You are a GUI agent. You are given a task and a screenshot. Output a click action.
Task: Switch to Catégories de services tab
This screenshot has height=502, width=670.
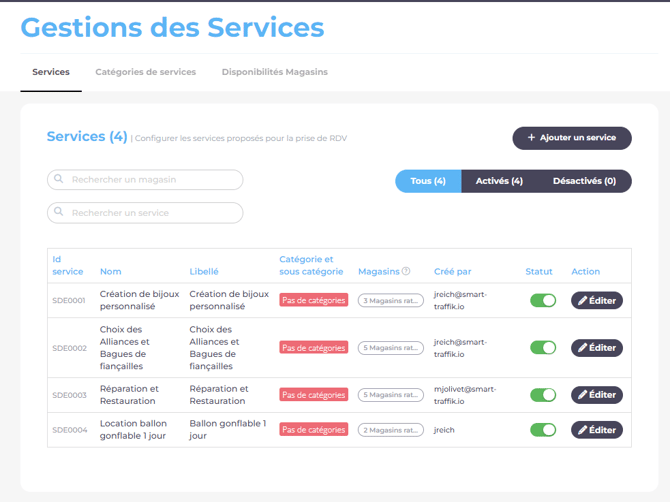(145, 72)
